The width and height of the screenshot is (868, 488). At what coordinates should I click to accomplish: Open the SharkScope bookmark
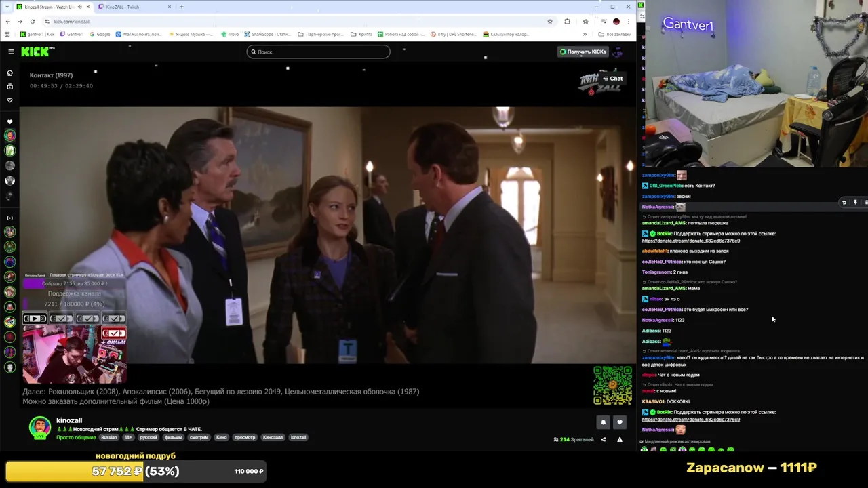(268, 34)
